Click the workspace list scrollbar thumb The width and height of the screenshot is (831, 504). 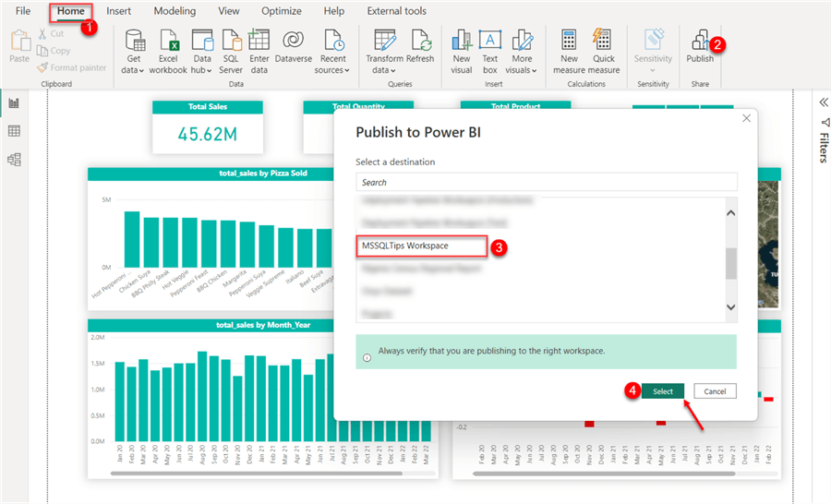[x=731, y=263]
